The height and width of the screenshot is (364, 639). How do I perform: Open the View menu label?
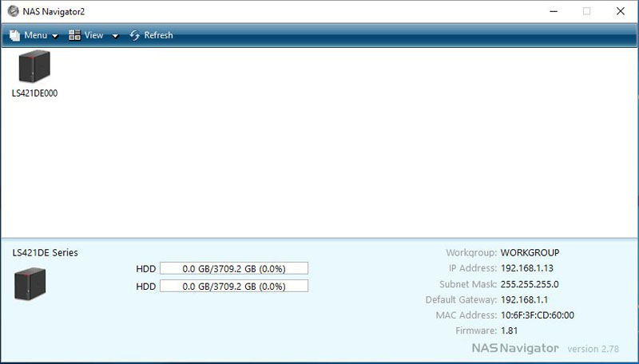tap(93, 35)
